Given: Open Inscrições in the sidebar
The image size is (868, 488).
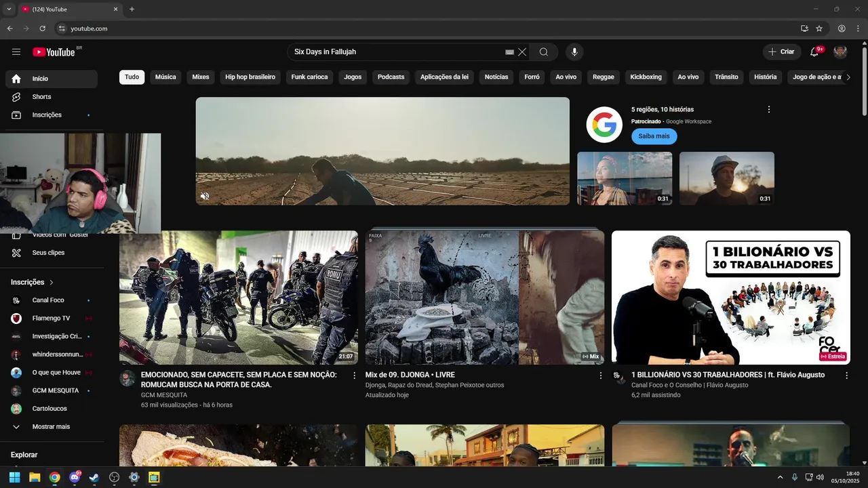Looking at the screenshot, I should (x=52, y=115).
